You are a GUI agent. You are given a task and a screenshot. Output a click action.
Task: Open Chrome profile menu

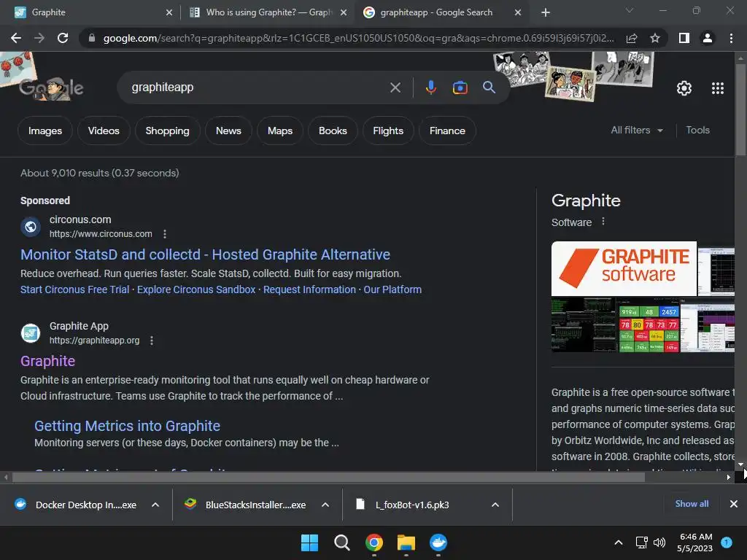pyautogui.click(x=708, y=38)
